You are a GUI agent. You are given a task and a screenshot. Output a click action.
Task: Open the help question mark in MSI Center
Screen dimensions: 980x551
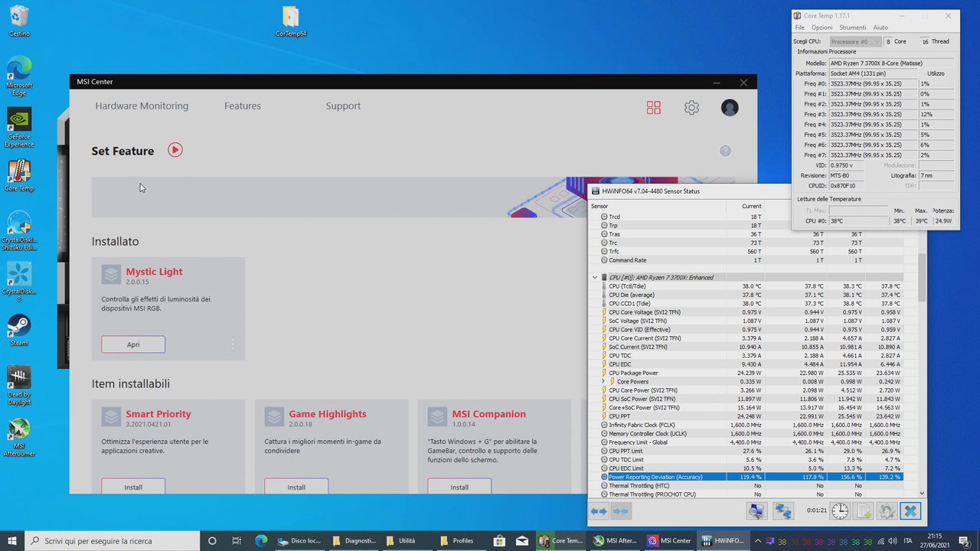click(x=725, y=151)
